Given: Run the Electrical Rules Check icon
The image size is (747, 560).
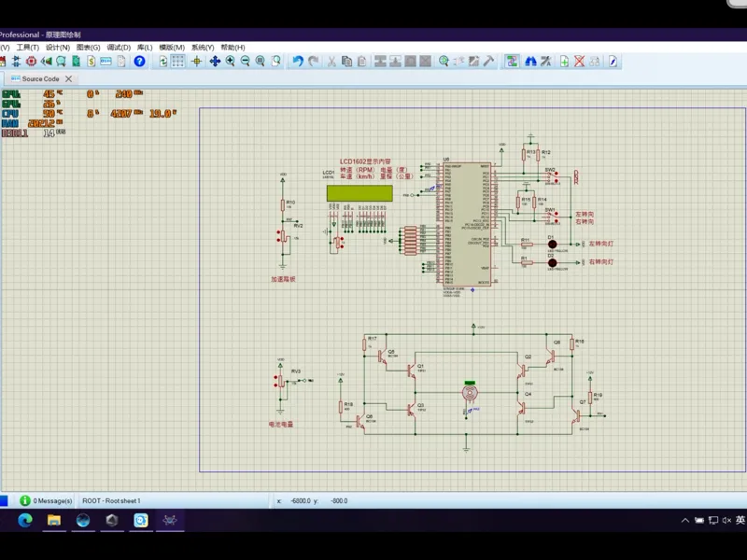Looking at the screenshot, I should coord(613,61).
